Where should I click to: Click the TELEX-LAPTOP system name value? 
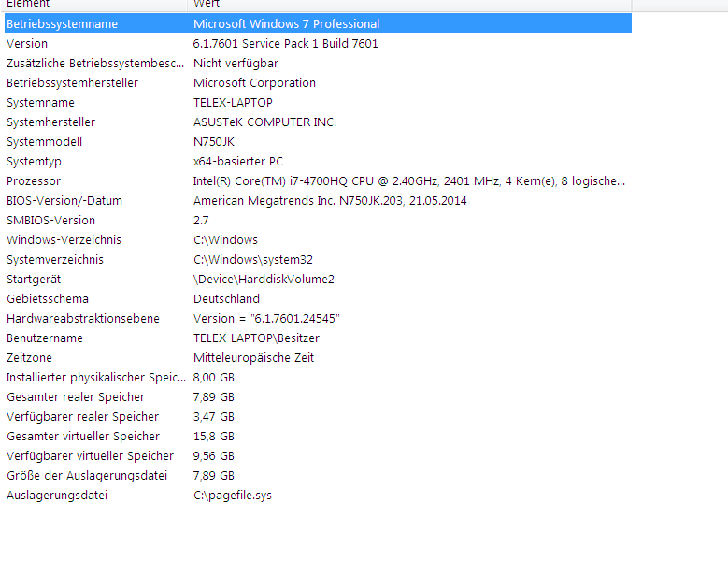(x=233, y=103)
